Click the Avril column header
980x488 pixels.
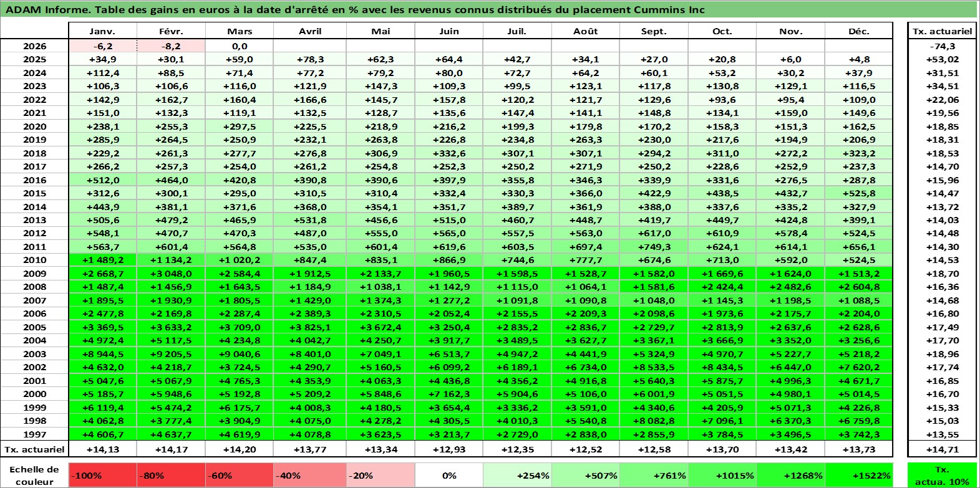click(310, 31)
